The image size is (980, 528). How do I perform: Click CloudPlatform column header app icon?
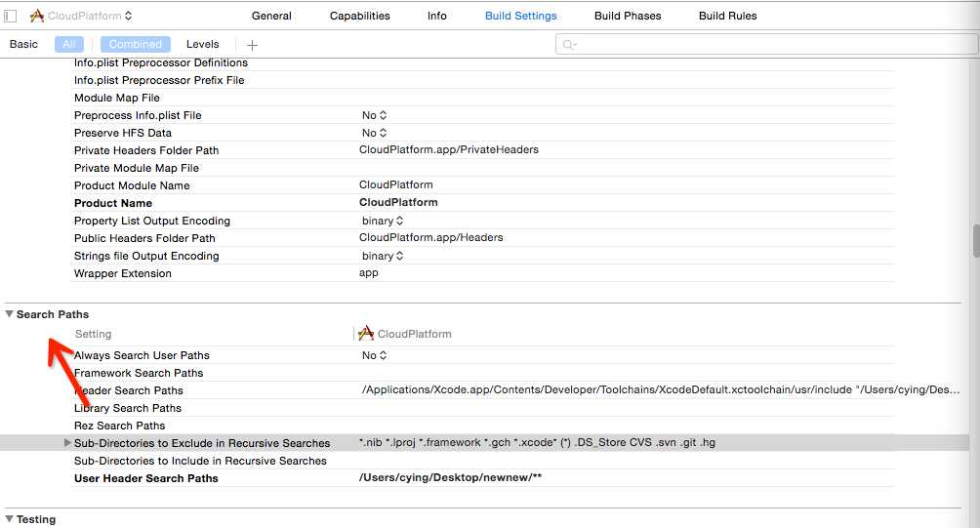[366, 333]
